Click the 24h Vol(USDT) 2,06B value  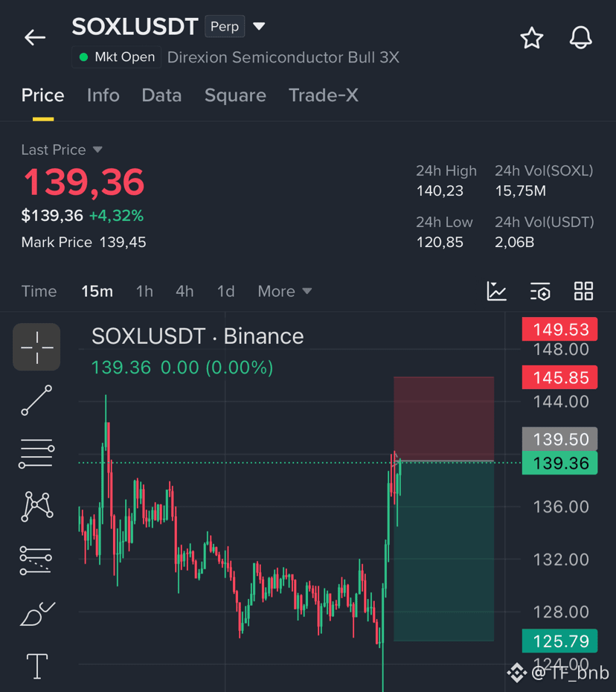pyautogui.click(x=515, y=243)
